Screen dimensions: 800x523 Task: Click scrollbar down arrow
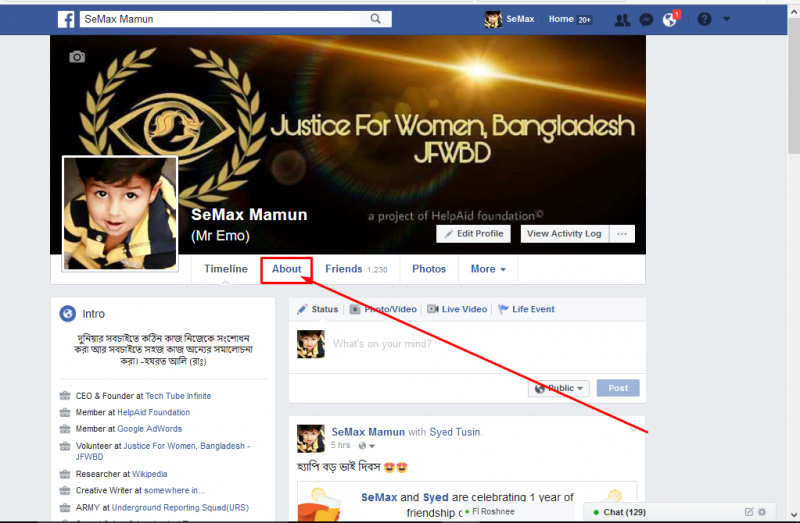pyautogui.click(x=794, y=514)
